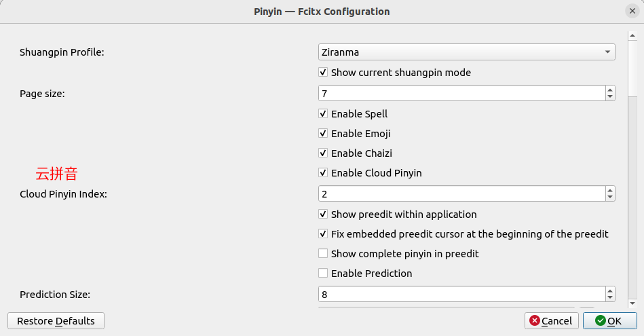Uncheck Show current shuangpin mode
This screenshot has width=644, height=336.
(x=323, y=73)
